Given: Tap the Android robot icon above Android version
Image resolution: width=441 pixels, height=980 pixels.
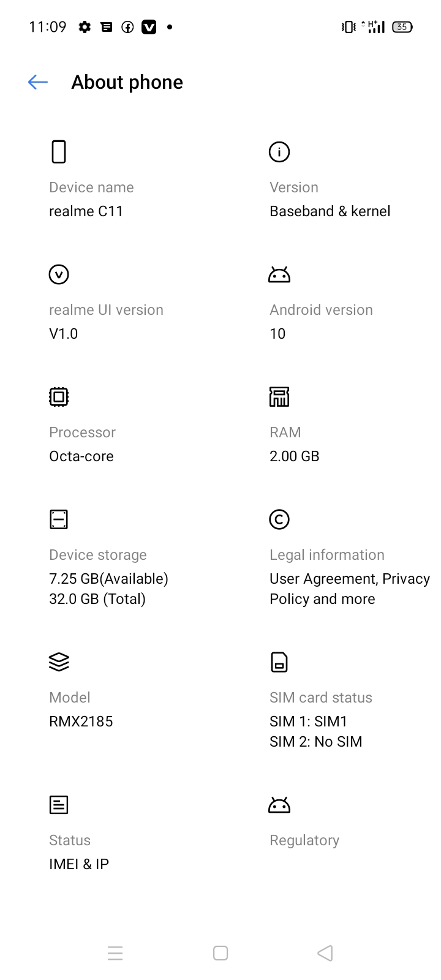Looking at the screenshot, I should tap(279, 274).
